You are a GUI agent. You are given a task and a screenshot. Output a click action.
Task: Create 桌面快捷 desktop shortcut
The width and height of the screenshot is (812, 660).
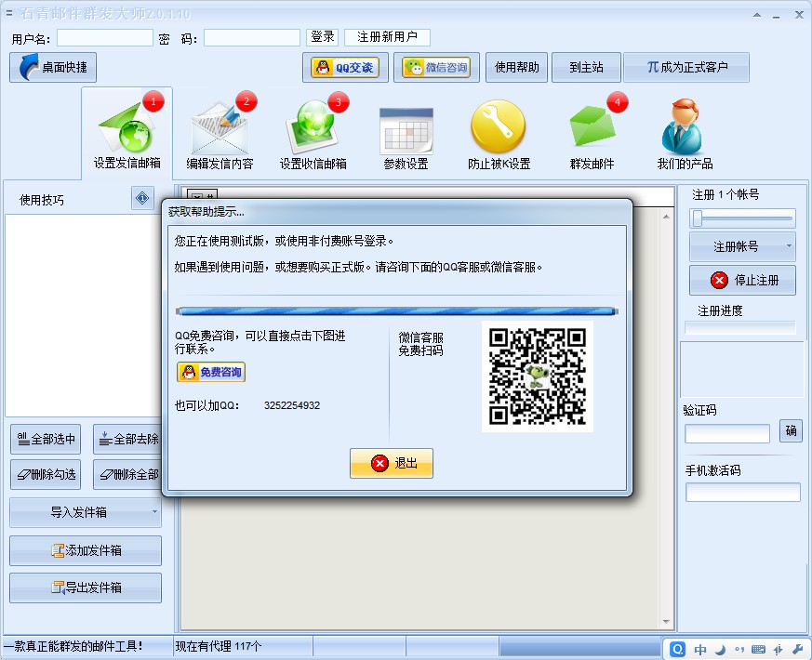click(x=52, y=67)
